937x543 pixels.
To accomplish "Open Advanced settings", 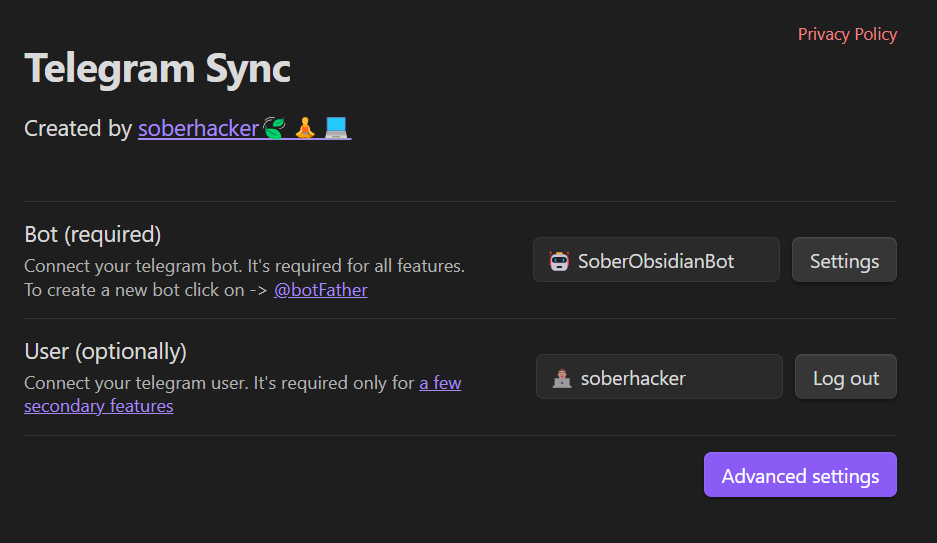I will [x=800, y=476].
